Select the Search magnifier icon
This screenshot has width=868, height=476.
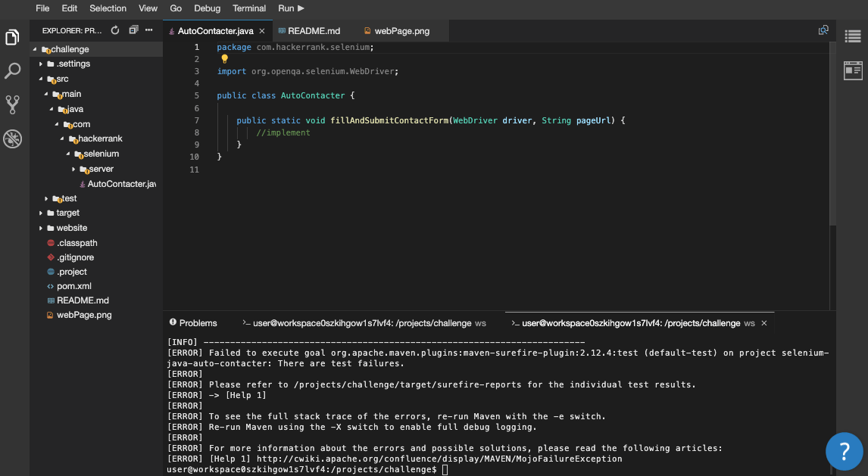[x=12, y=70]
